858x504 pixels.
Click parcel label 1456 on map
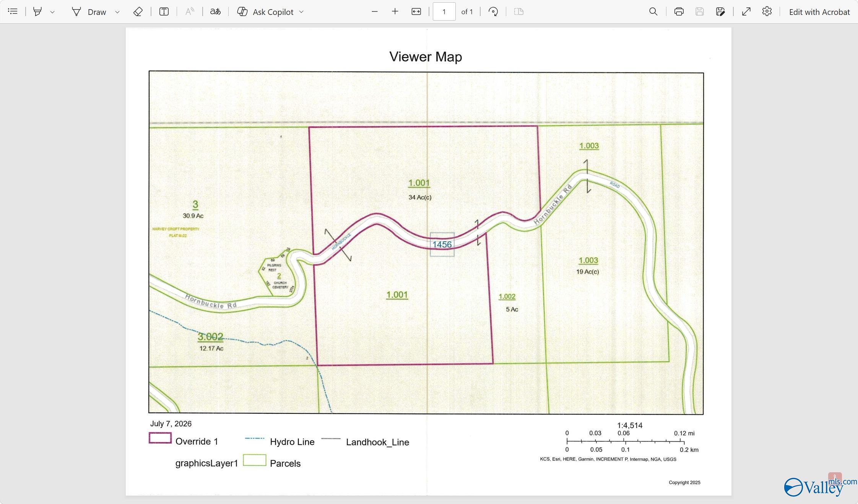(442, 244)
